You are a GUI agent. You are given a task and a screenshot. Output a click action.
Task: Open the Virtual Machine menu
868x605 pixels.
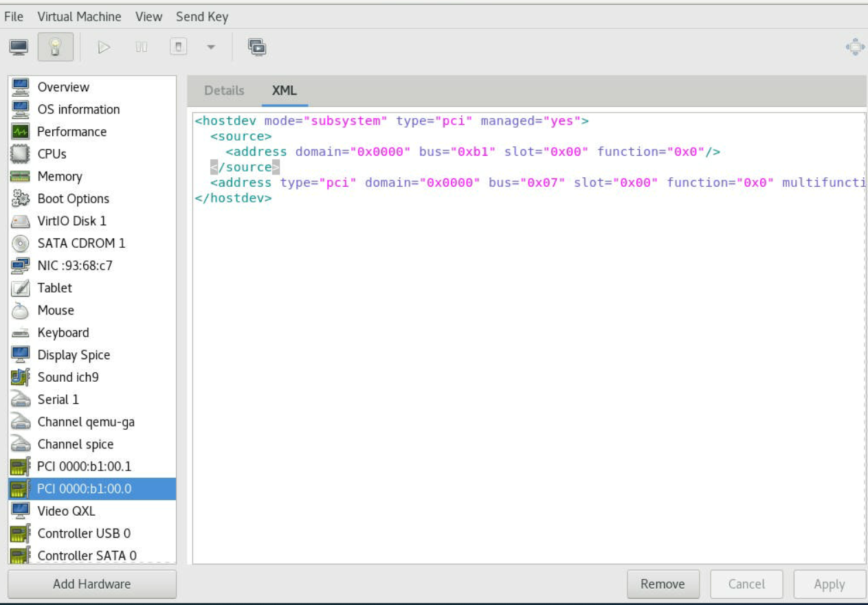pos(79,16)
